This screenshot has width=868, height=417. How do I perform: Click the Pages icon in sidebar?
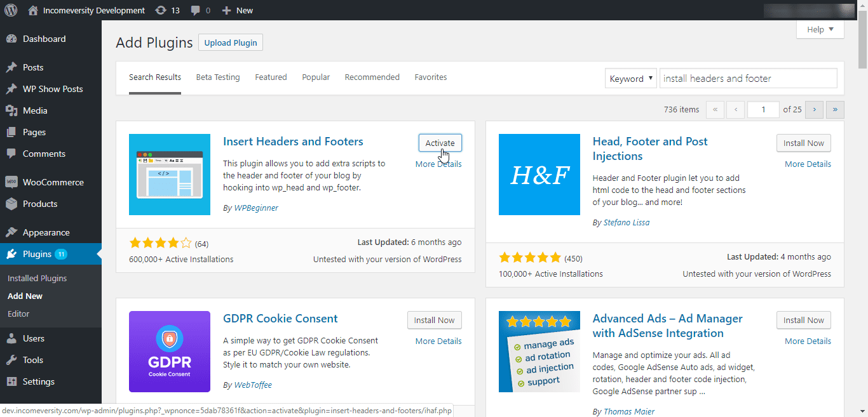pyautogui.click(x=11, y=132)
